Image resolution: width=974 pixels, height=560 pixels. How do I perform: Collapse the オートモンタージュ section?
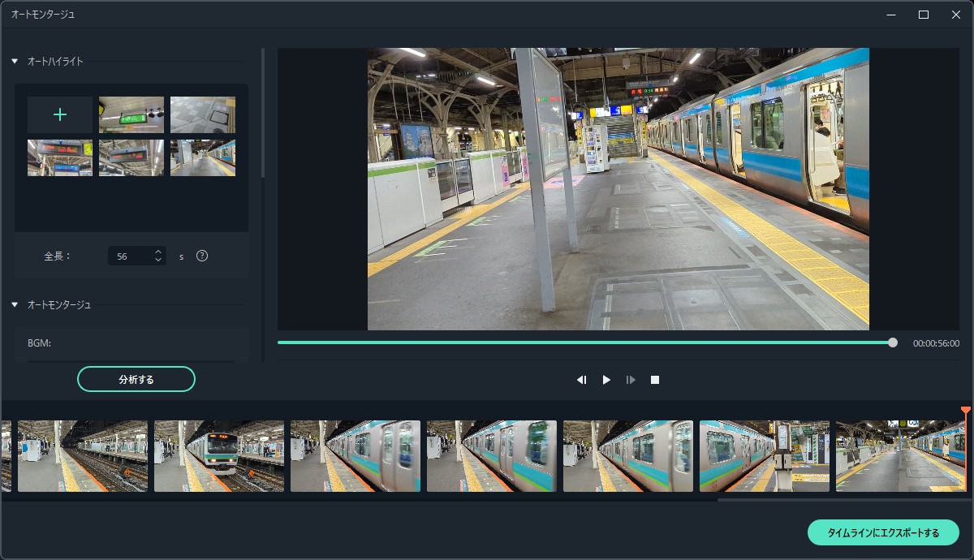point(15,305)
